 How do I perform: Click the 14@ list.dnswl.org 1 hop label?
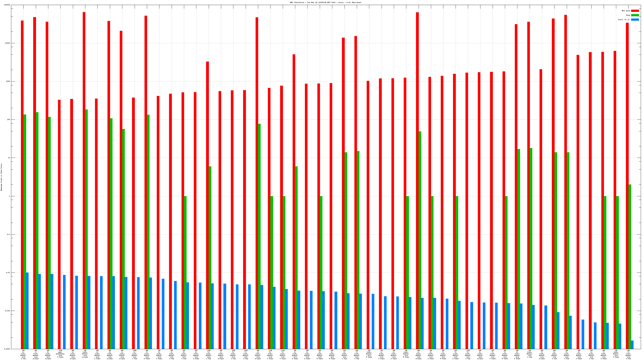point(134,355)
